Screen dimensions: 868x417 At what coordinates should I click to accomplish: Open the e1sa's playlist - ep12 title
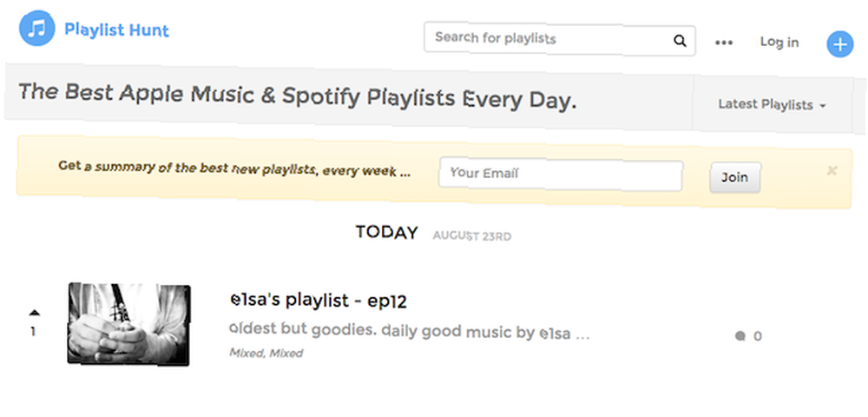[x=319, y=300]
